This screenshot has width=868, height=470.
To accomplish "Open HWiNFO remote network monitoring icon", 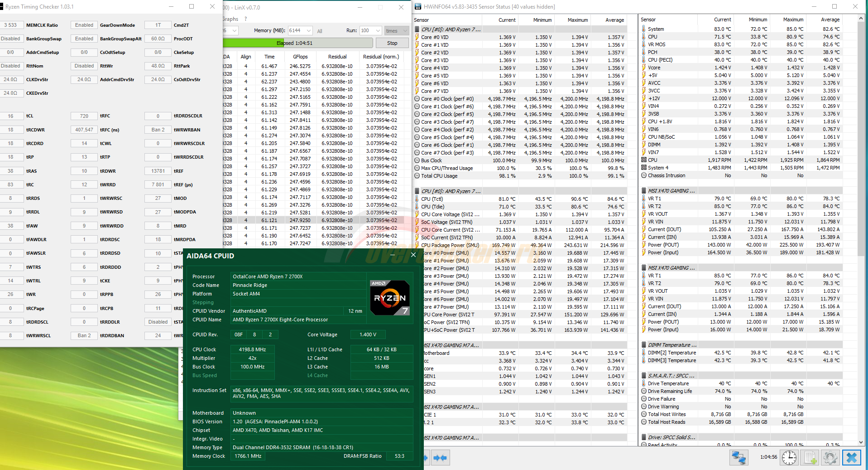I will click(x=739, y=458).
